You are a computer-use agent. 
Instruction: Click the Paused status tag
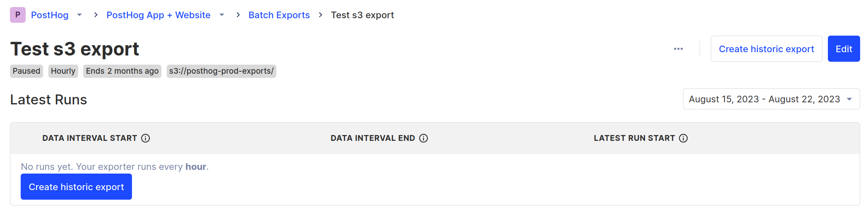pos(26,71)
